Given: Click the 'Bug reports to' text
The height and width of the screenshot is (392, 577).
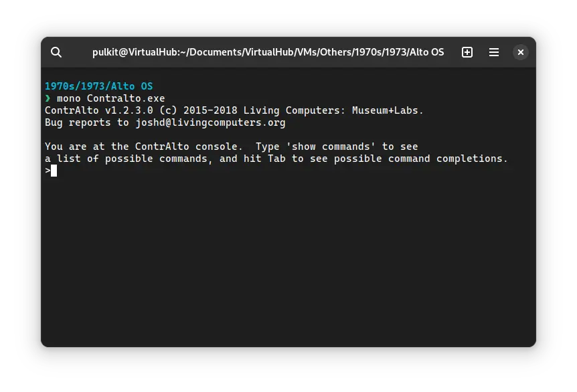Looking at the screenshot, I should 87,122.
